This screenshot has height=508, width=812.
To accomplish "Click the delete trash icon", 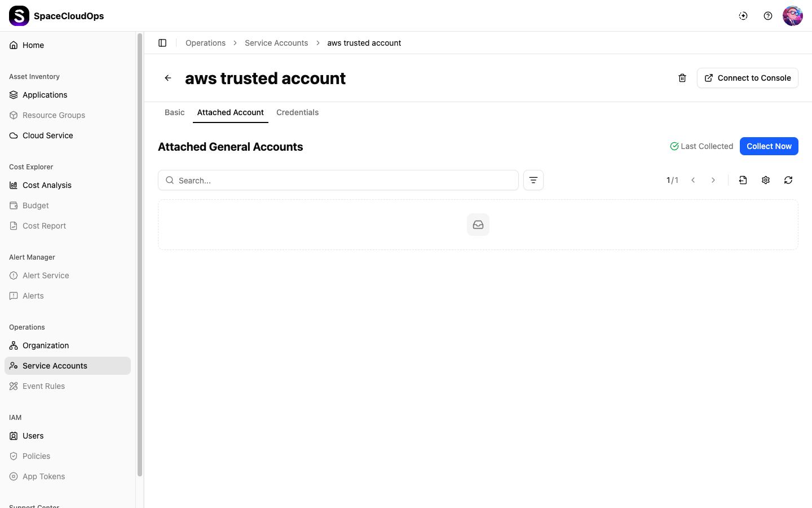I will [x=682, y=78].
